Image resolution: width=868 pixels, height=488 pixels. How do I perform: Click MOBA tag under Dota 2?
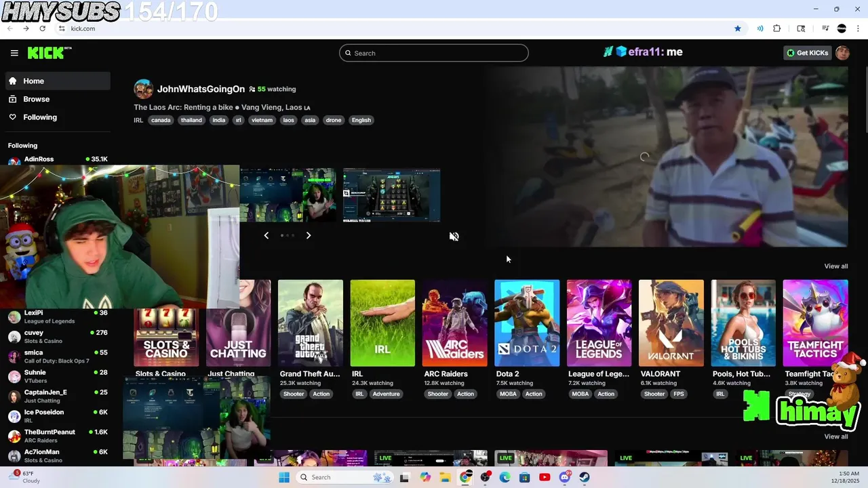508,394
